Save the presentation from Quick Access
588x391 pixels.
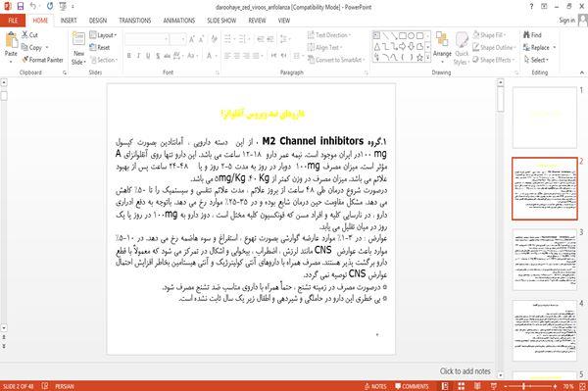pyautogui.click(x=21, y=7)
